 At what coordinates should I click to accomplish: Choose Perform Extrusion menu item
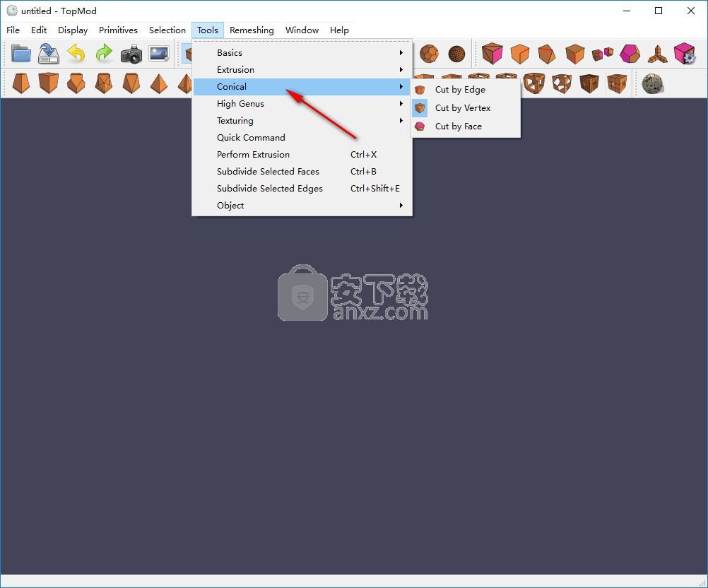coord(302,155)
